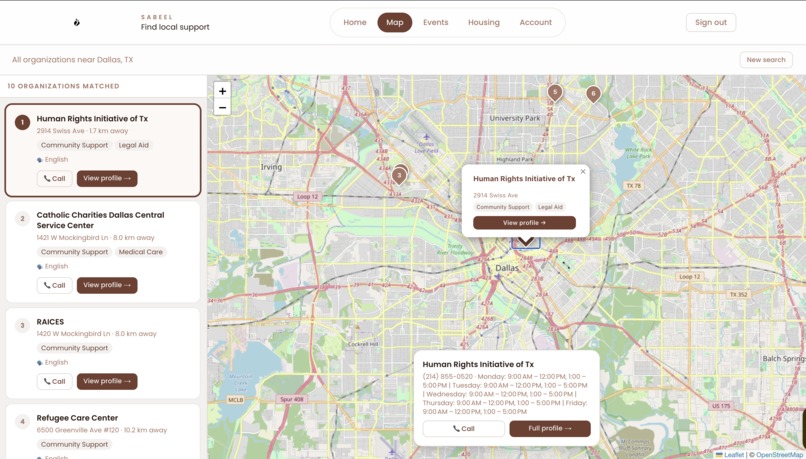
Task: Zoom in the map with plus button
Action: (x=222, y=91)
